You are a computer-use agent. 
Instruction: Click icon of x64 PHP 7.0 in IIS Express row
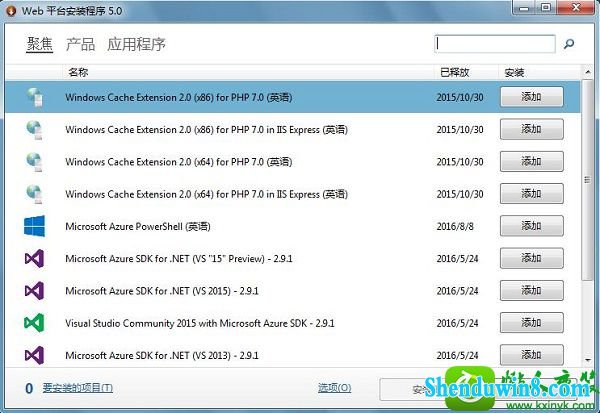coord(34,194)
